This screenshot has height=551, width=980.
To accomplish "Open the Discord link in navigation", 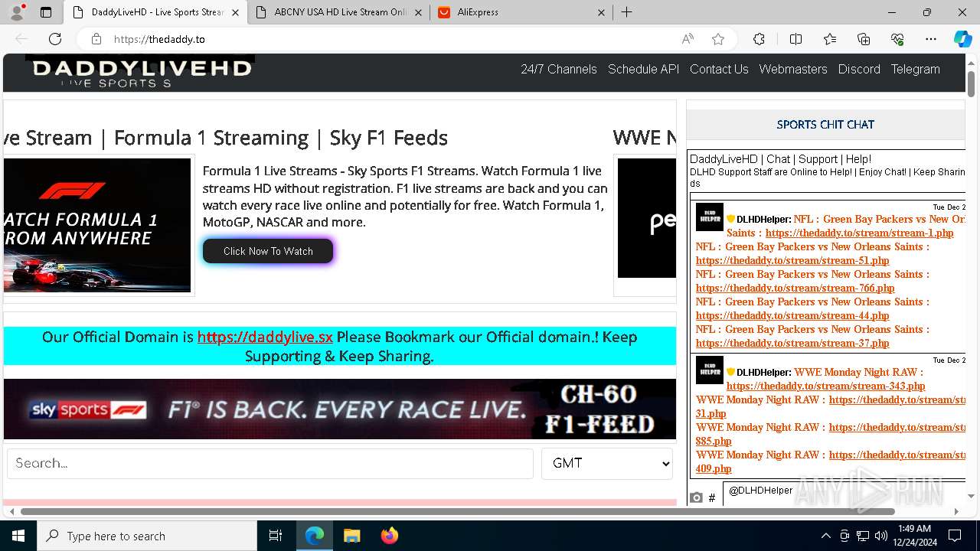I will pos(859,69).
